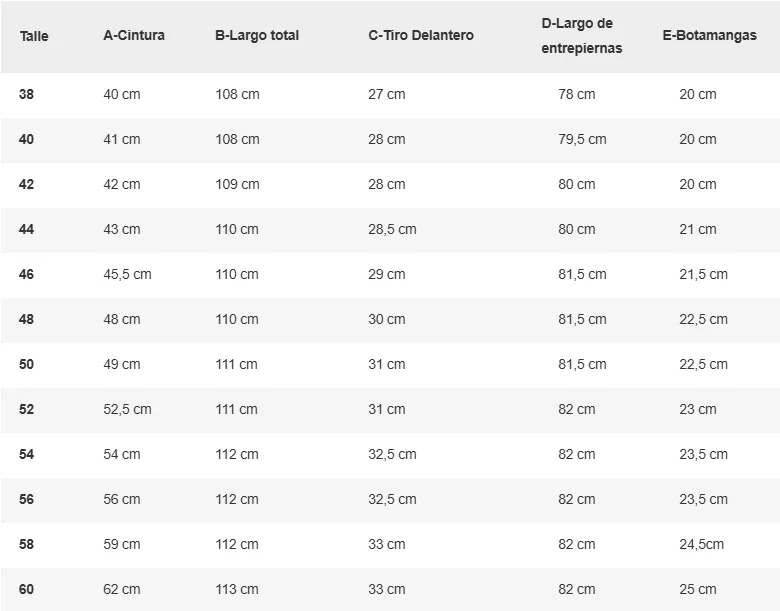
Task: Click the D-Largo de entrepiernas header
Action: (x=582, y=36)
